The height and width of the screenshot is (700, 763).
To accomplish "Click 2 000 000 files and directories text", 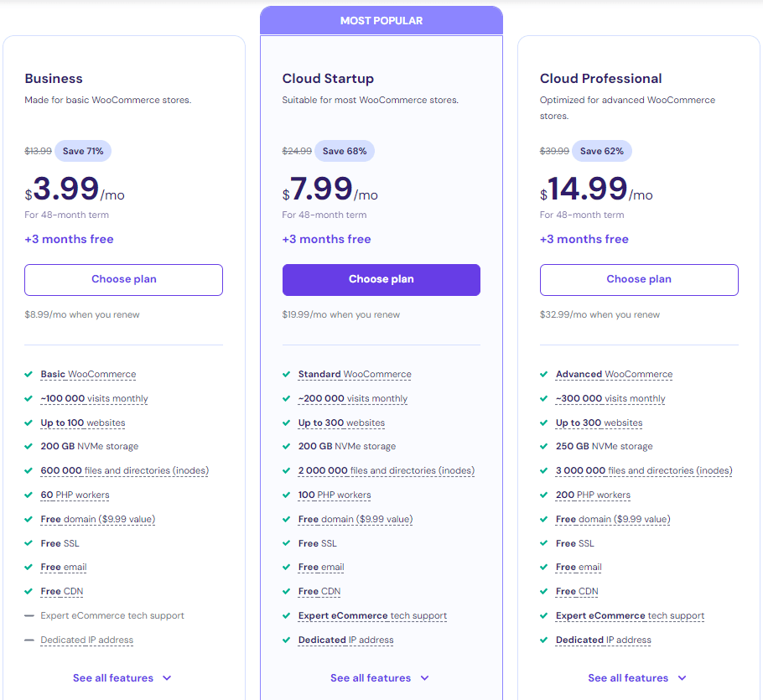I will point(387,470).
